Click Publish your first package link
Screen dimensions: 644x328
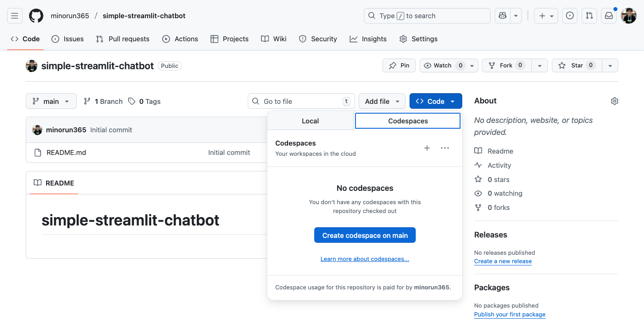click(x=510, y=315)
